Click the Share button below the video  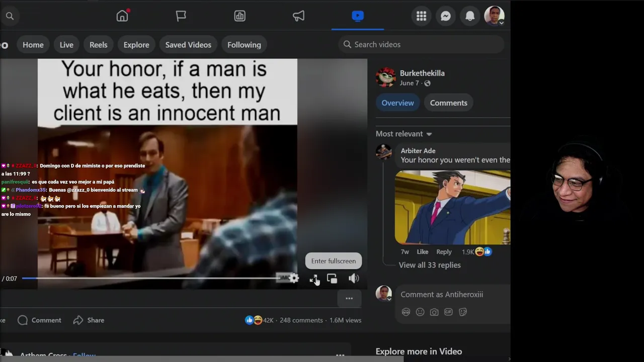(89, 320)
